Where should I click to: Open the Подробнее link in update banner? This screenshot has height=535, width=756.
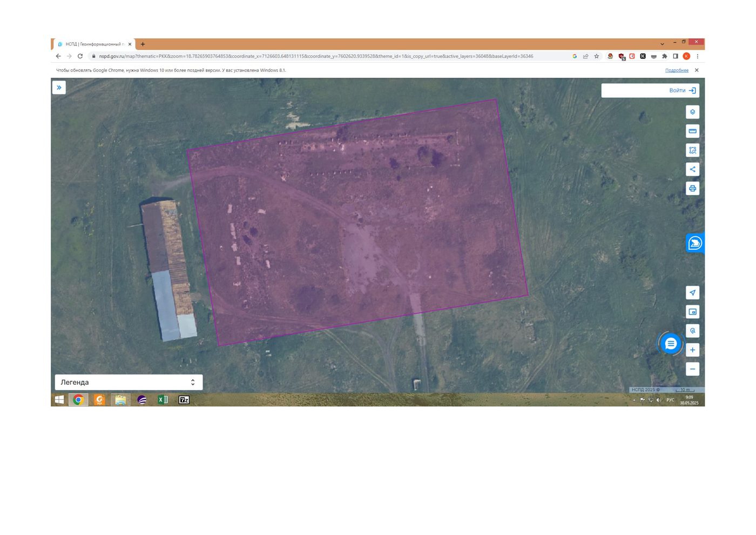point(677,70)
